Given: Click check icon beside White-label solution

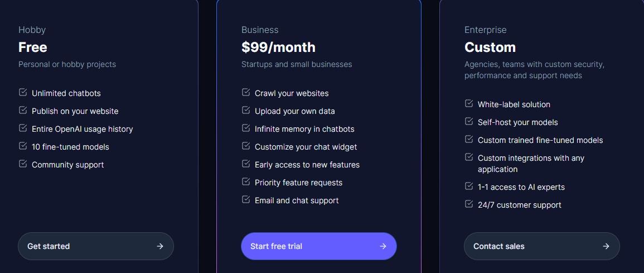Looking at the screenshot, I should [469, 103].
